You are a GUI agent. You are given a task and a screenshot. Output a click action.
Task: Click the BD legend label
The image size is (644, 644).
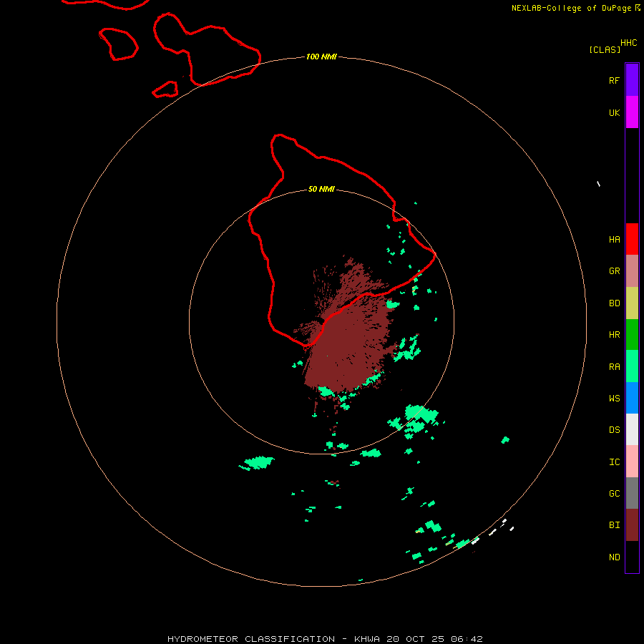614,303
